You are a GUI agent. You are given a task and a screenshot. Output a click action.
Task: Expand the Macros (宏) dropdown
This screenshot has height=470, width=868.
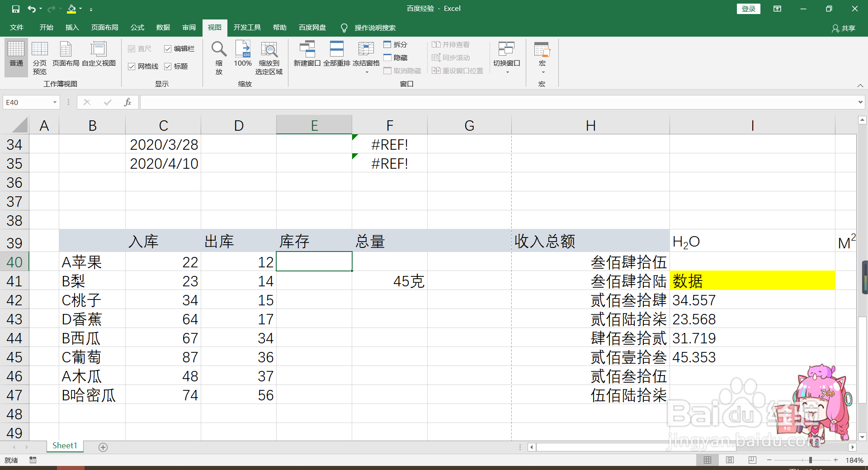point(542,72)
